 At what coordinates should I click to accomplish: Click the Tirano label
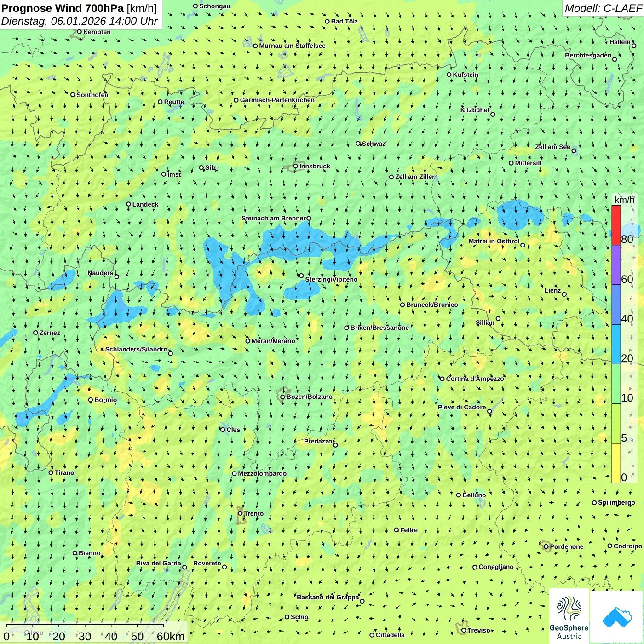click(x=64, y=472)
